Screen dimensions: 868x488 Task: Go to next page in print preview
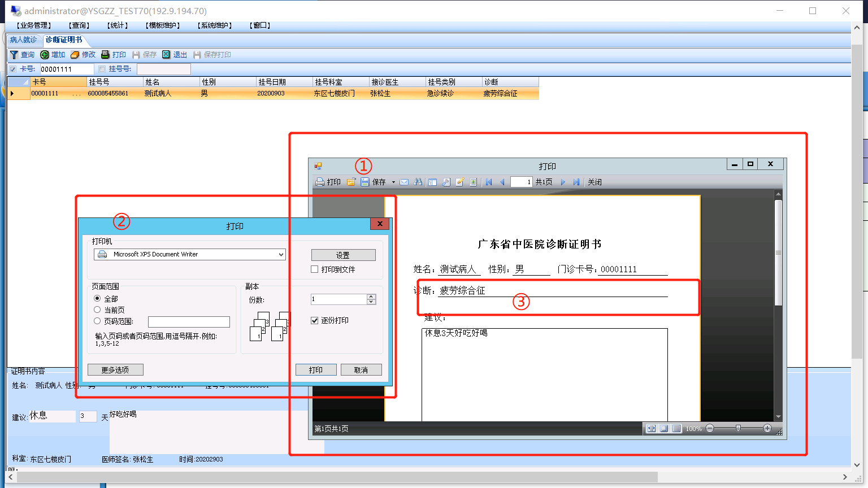click(563, 182)
